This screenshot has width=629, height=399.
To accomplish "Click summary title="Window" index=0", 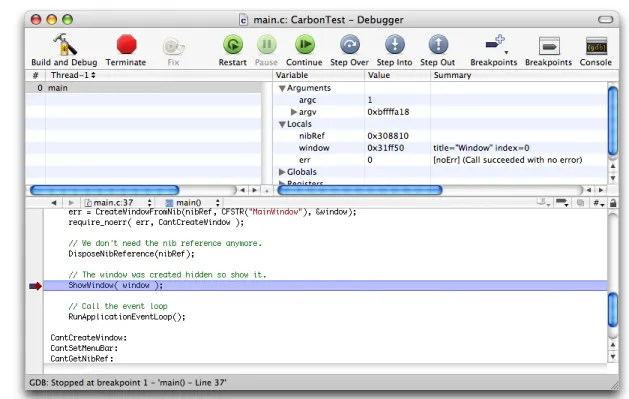I will [x=481, y=148].
